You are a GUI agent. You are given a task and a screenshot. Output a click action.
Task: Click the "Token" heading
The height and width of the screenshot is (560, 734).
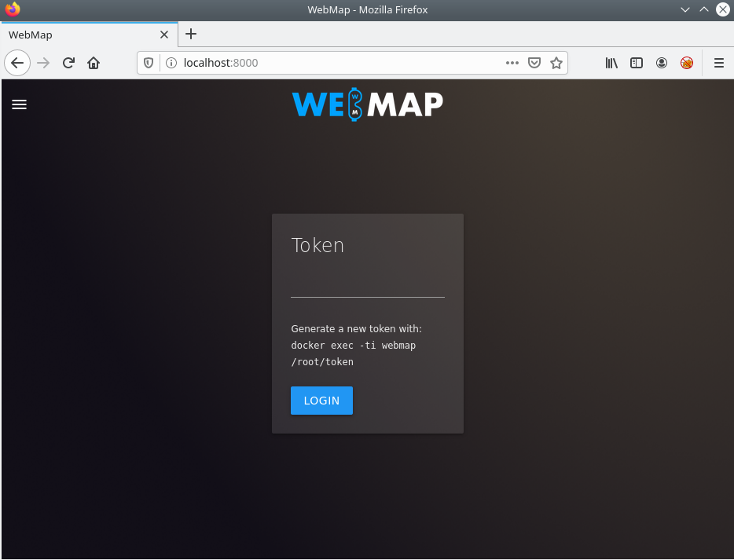pos(317,245)
